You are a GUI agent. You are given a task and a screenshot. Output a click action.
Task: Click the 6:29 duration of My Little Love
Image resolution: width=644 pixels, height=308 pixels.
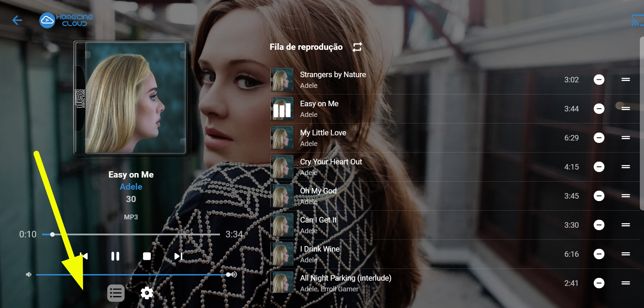click(571, 138)
